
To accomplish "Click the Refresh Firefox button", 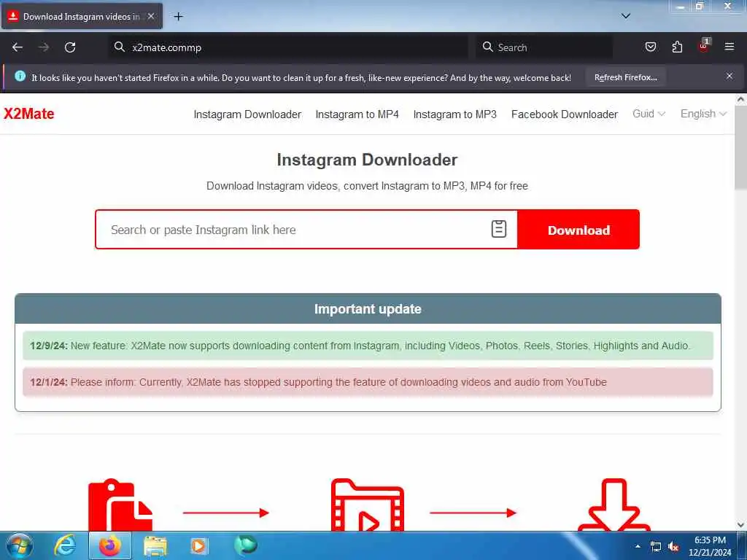I will 625,77.
